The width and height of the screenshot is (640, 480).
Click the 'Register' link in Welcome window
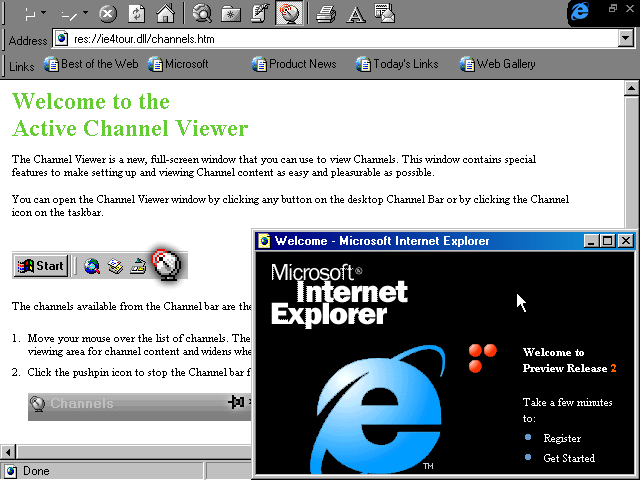562,438
